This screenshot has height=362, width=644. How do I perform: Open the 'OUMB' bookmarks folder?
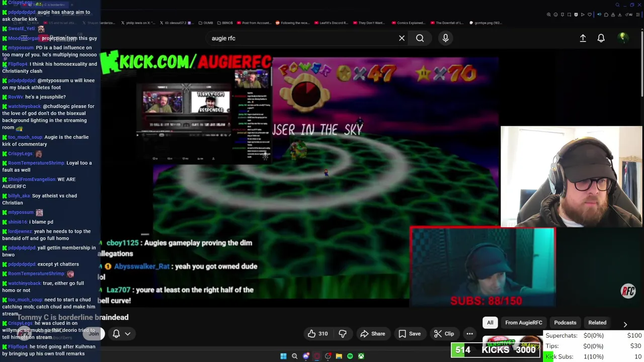point(206,23)
